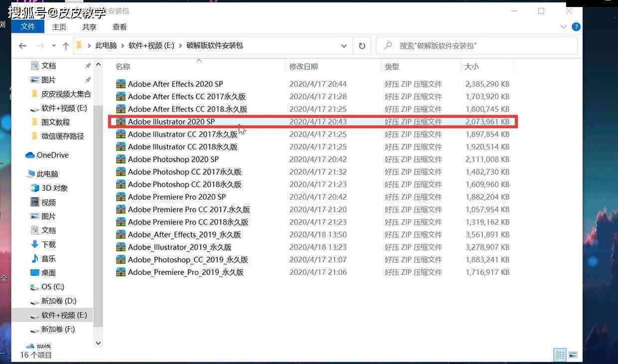Select Adobe_Illustrator_2019_永久版 file name

[x=180, y=247]
